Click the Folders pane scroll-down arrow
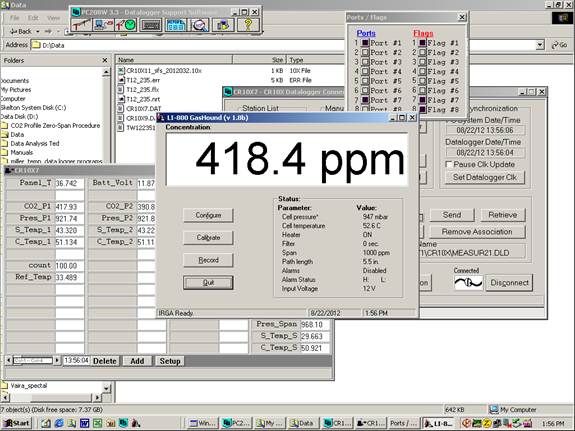The width and height of the screenshot is (575, 431). coord(106,387)
